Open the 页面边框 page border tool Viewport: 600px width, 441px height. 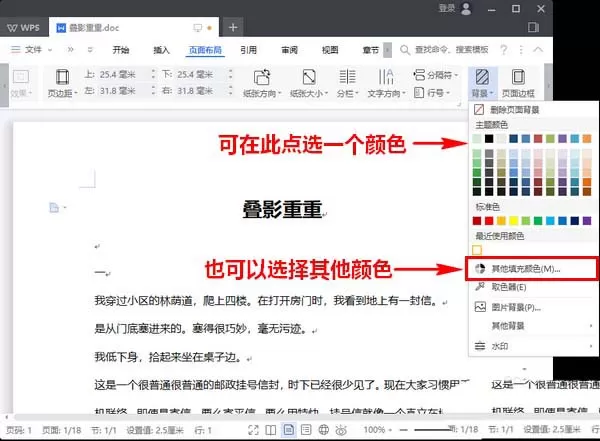click(x=518, y=83)
